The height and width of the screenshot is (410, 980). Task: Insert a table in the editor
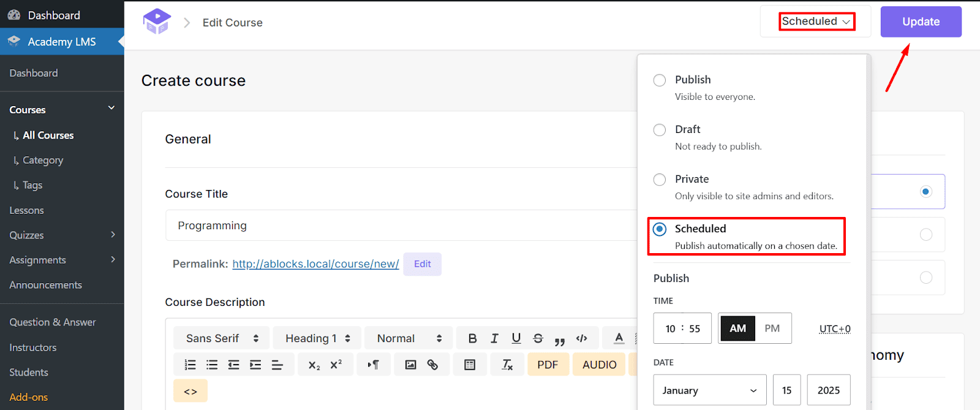(470, 365)
